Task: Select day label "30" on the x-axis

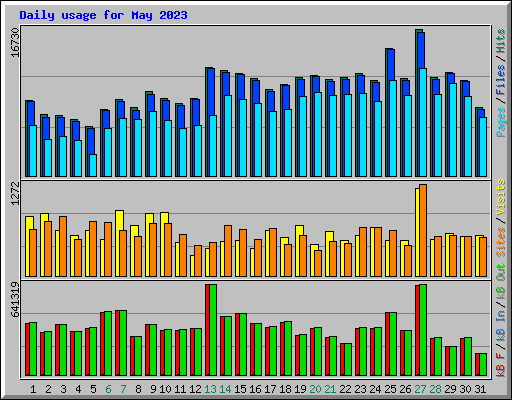Action: click(x=465, y=389)
